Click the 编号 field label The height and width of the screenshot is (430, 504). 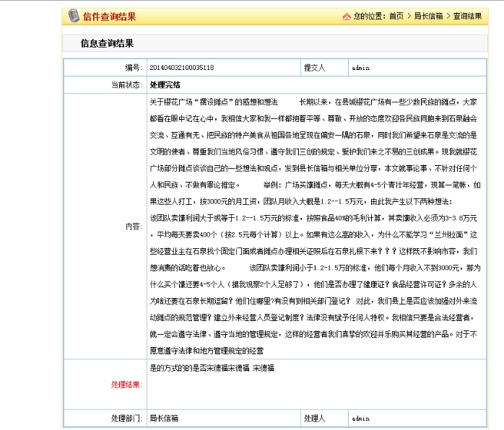pos(133,68)
